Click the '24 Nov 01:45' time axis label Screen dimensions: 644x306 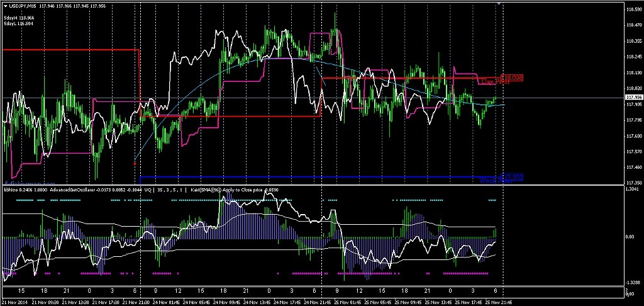click(165, 302)
